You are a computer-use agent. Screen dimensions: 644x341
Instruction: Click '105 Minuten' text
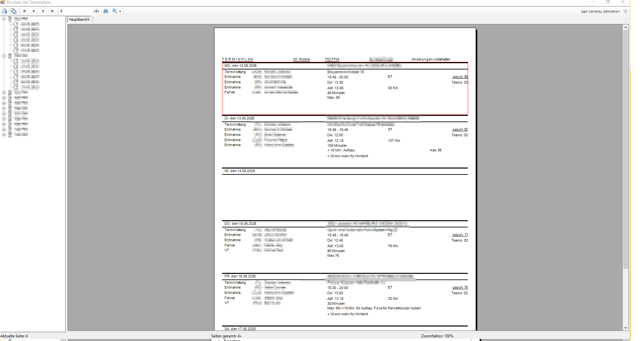(x=337, y=146)
